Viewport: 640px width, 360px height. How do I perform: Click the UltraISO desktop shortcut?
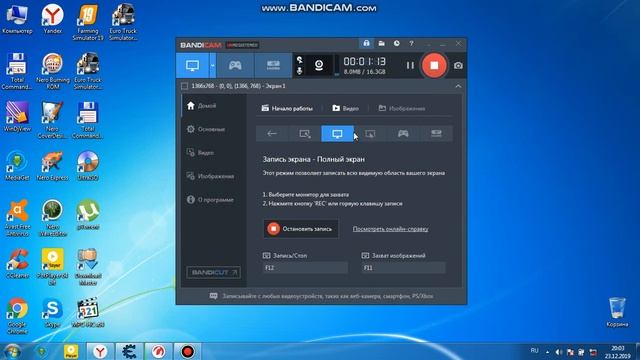pyautogui.click(x=88, y=166)
